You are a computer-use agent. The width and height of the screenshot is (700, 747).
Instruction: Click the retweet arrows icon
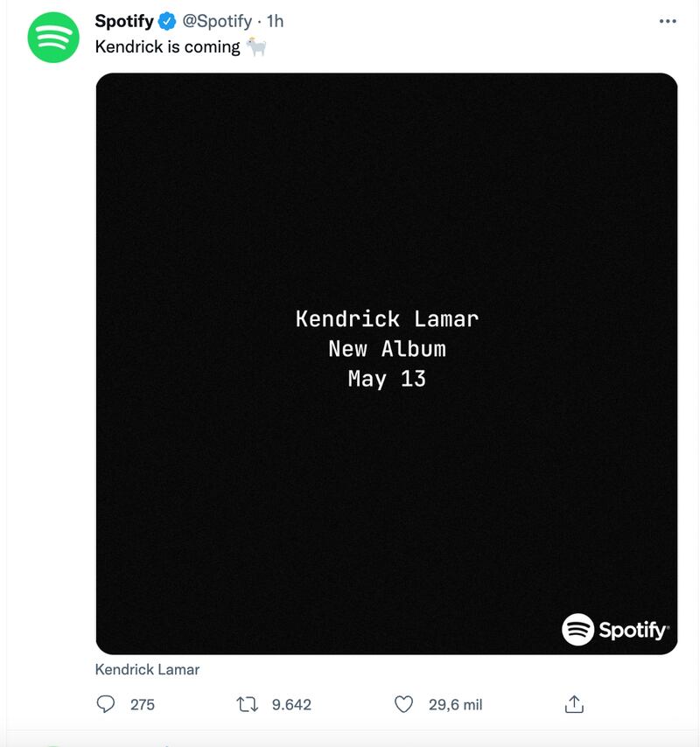[x=248, y=704]
